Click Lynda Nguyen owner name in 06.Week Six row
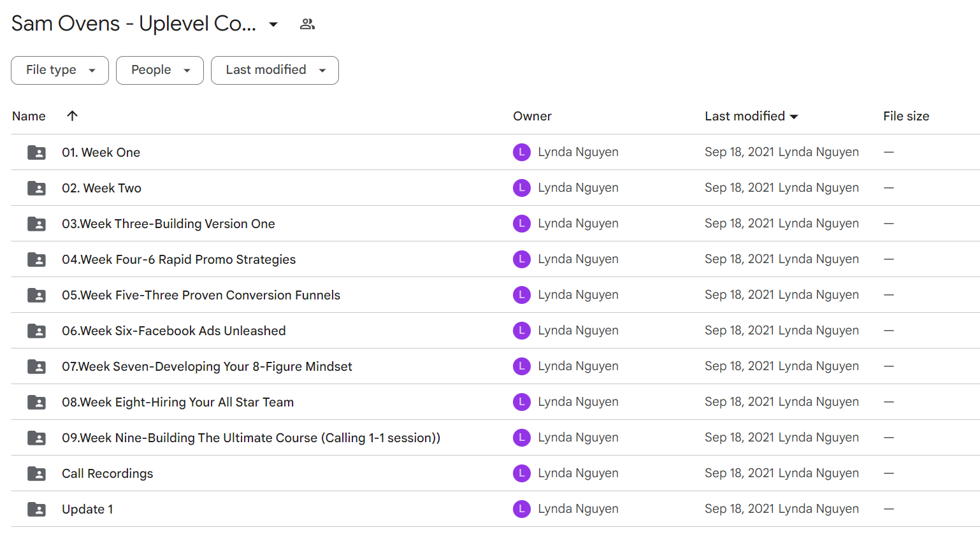980x539 pixels. (578, 331)
